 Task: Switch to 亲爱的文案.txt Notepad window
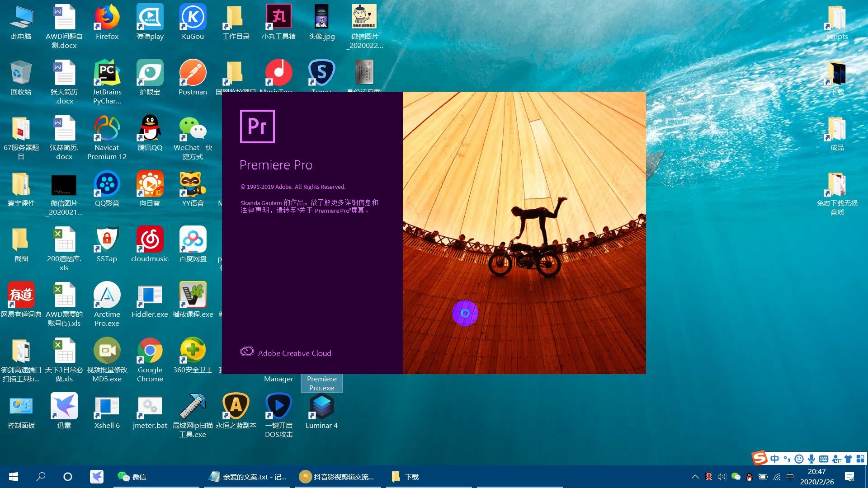coord(247,477)
